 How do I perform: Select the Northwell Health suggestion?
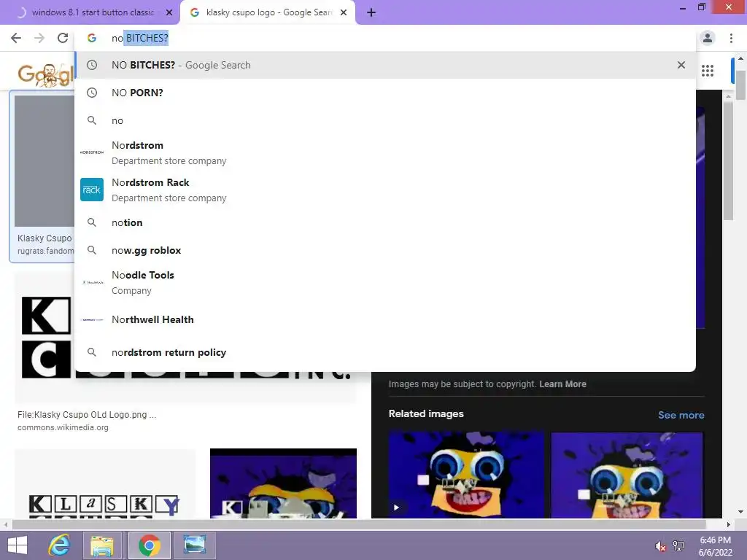pos(385,319)
